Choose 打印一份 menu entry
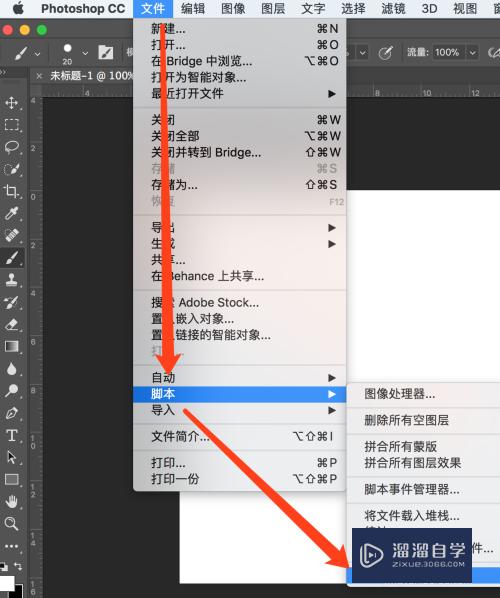Viewport: 500px width, 598px height. 240,479
